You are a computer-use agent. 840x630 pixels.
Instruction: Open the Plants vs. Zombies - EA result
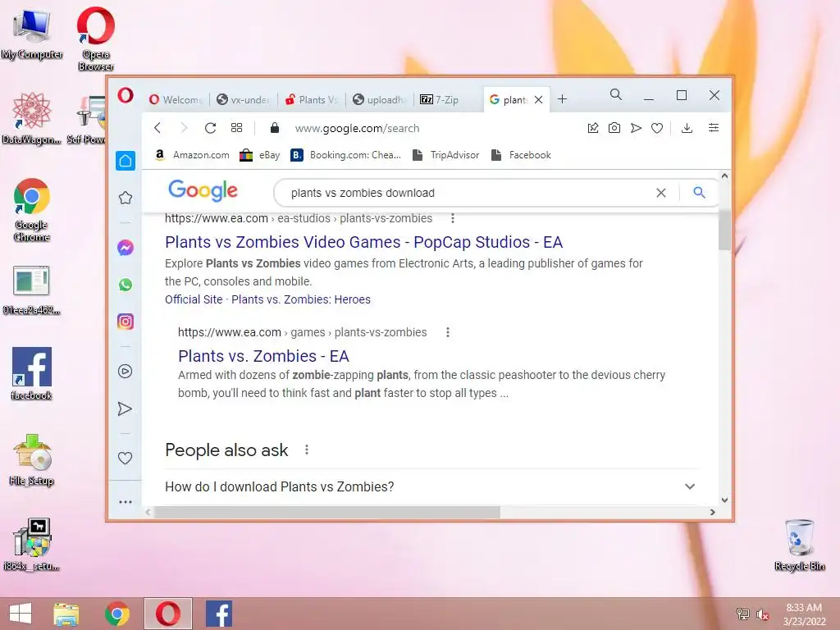pyautogui.click(x=263, y=356)
